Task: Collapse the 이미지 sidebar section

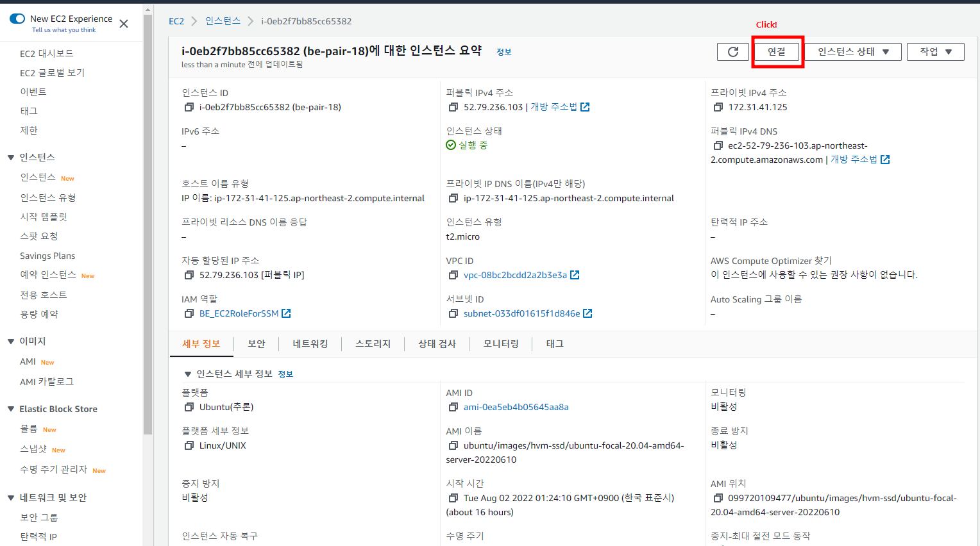Action: point(11,342)
